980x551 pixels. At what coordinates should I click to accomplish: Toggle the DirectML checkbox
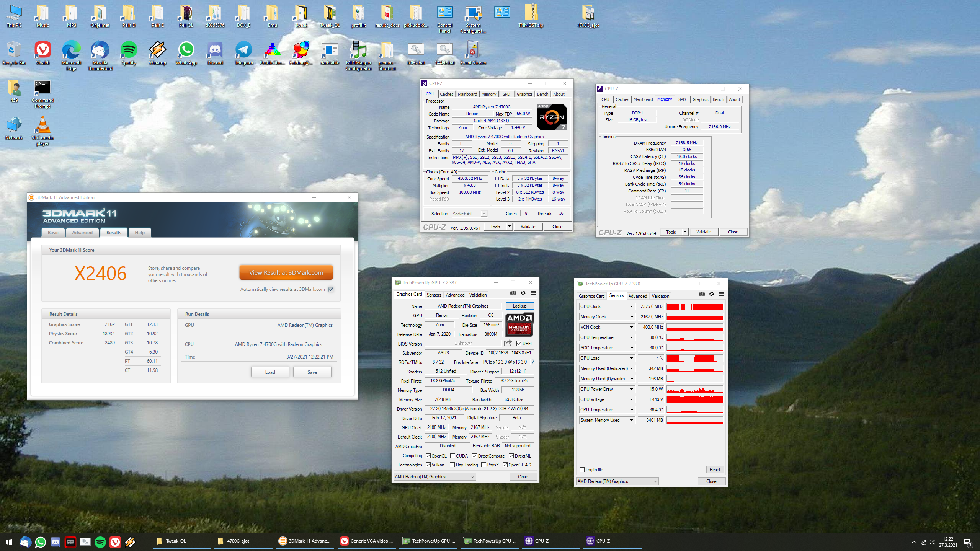(511, 456)
